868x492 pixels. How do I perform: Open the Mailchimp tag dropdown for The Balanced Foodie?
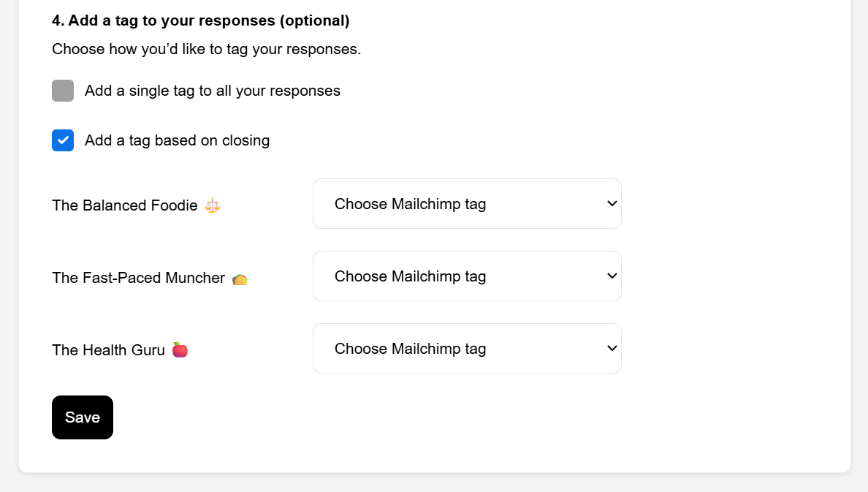click(x=467, y=203)
